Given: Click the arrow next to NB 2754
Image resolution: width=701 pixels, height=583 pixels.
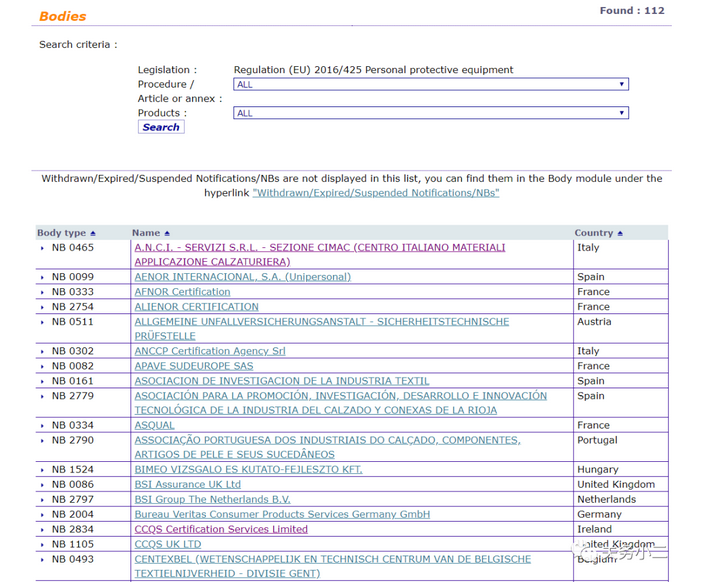Looking at the screenshot, I should pyautogui.click(x=43, y=308).
